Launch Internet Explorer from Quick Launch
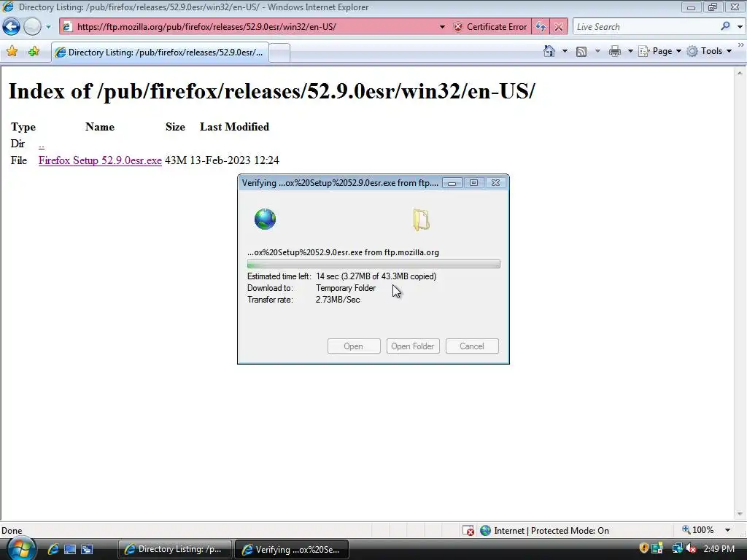This screenshot has height=560, width=747. pos(53,550)
